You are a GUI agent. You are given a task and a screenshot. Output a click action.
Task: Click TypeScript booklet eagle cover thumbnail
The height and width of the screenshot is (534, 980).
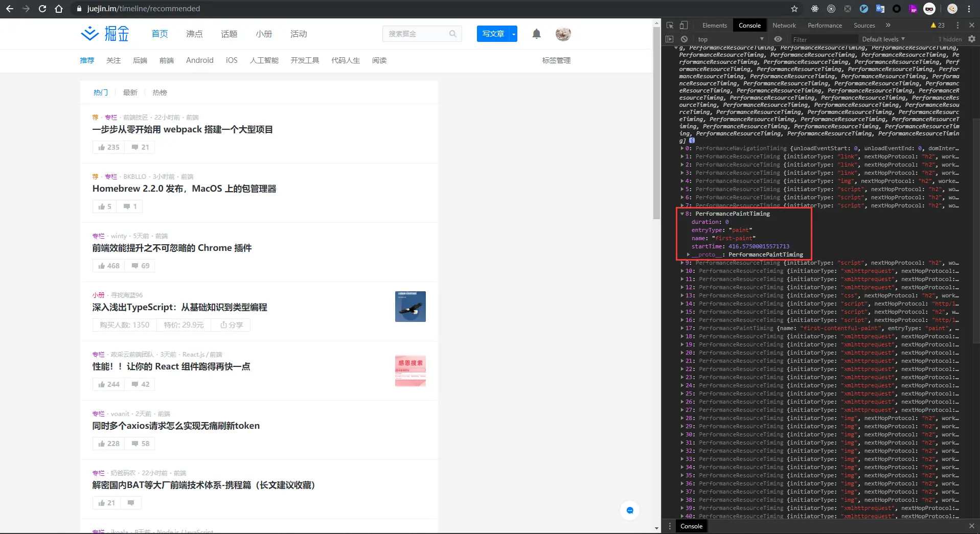(410, 306)
